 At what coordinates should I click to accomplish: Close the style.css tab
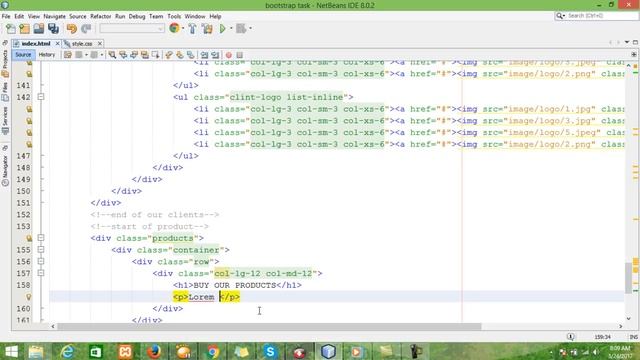(100, 43)
